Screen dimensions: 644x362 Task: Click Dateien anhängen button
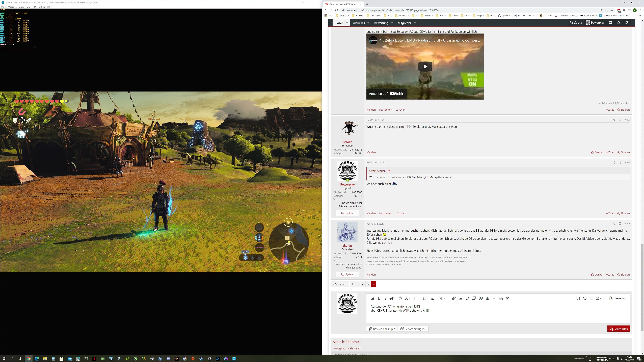click(382, 329)
